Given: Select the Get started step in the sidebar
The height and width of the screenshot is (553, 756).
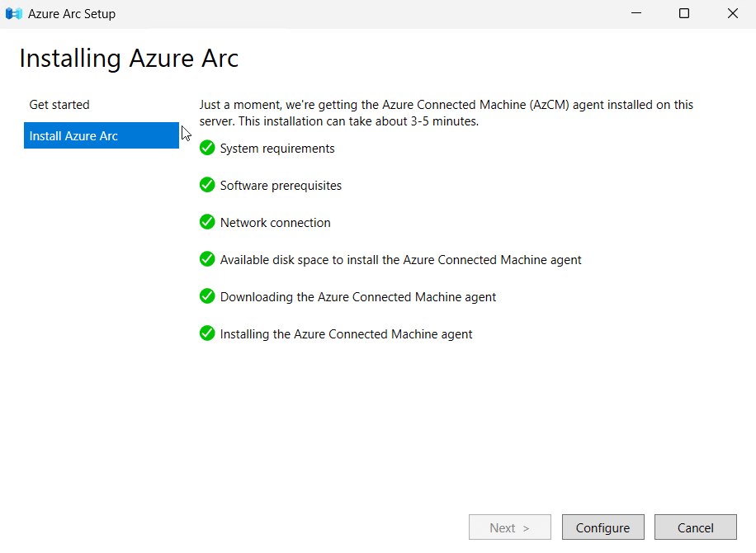Looking at the screenshot, I should pos(59,104).
